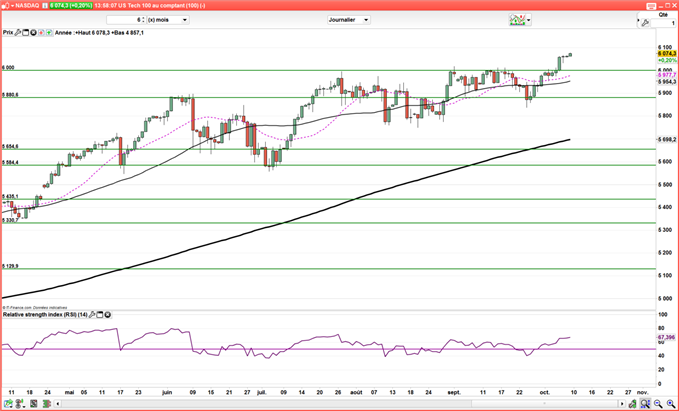Click the fourth bottom-left toolbar icon

point(47,404)
